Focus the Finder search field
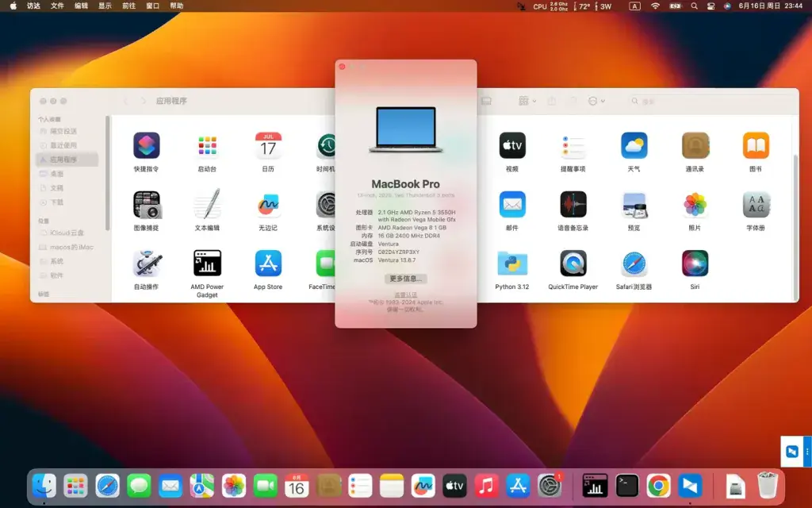The height and width of the screenshot is (508, 812). (710, 101)
